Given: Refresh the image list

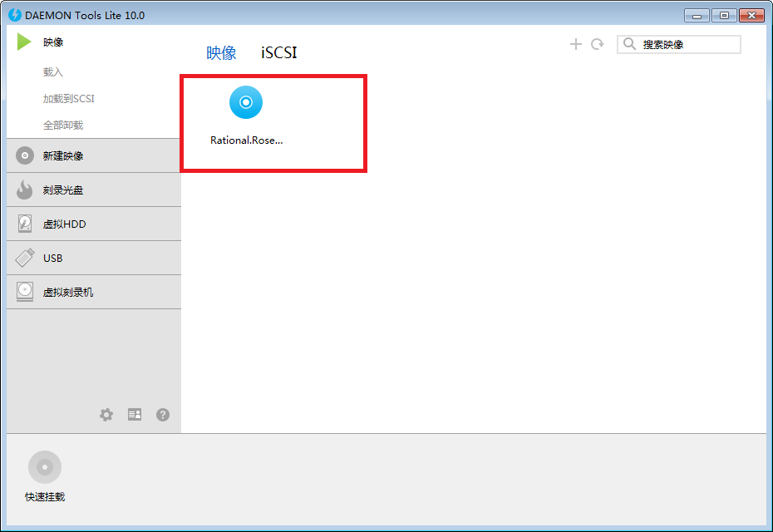Looking at the screenshot, I should click(x=598, y=44).
